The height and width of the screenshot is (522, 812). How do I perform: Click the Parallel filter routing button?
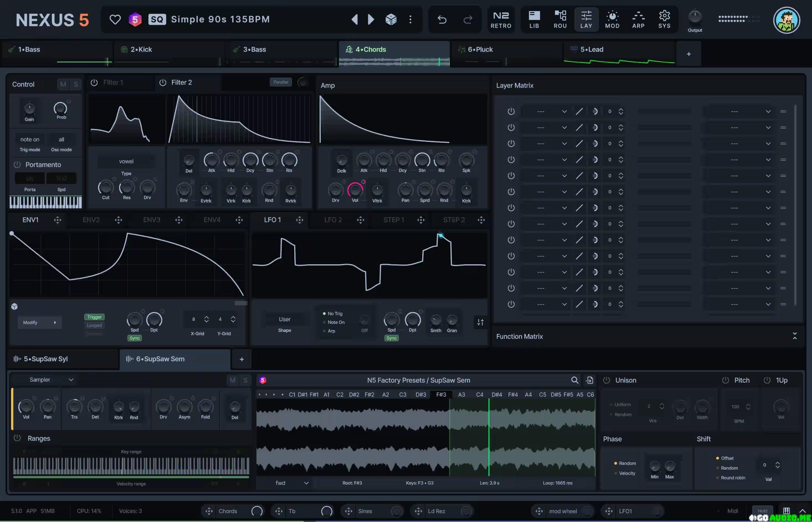(x=281, y=82)
